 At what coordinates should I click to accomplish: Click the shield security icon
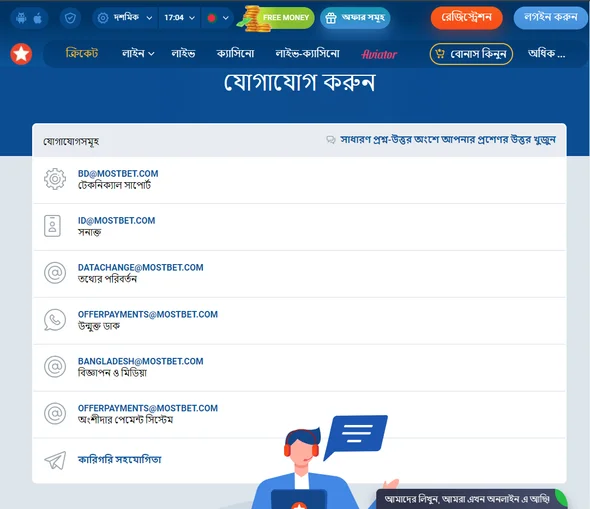click(x=70, y=18)
